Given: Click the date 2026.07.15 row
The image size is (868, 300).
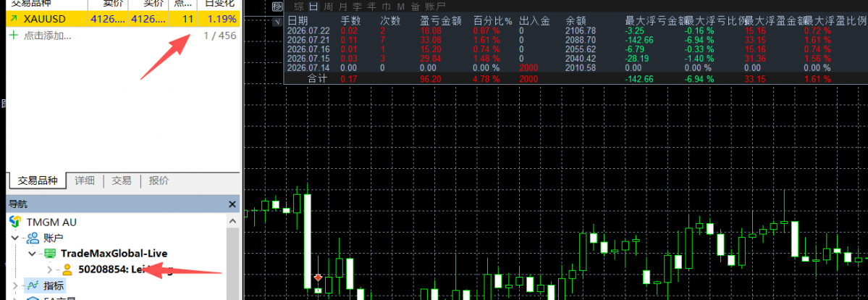Looking at the screenshot, I should [309, 59].
